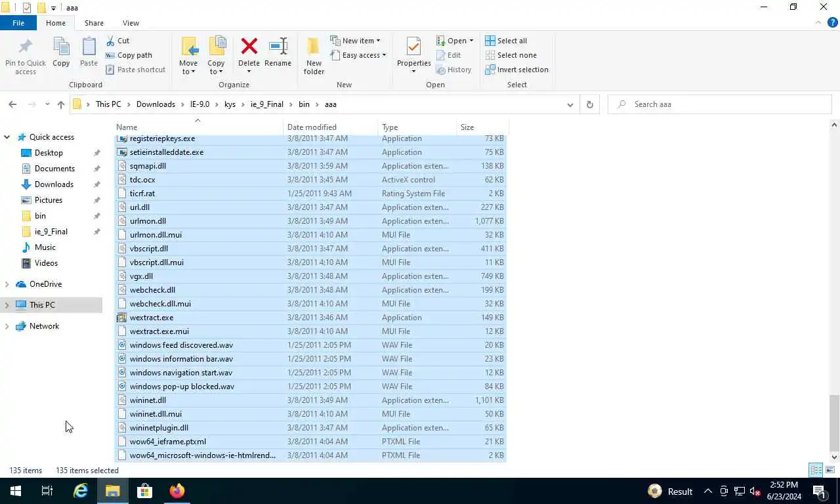Go to the Downloads breadcrumb in the address bar
This screenshot has width=840, height=504.
coord(156,104)
